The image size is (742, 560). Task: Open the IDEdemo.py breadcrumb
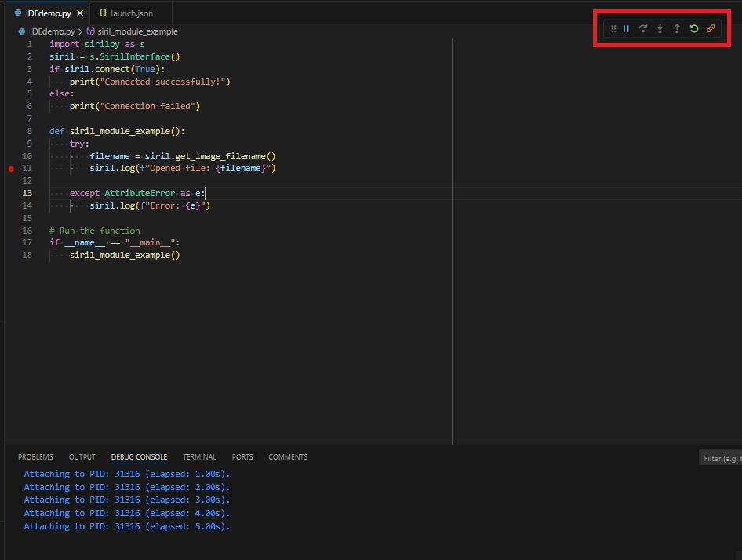pos(52,31)
